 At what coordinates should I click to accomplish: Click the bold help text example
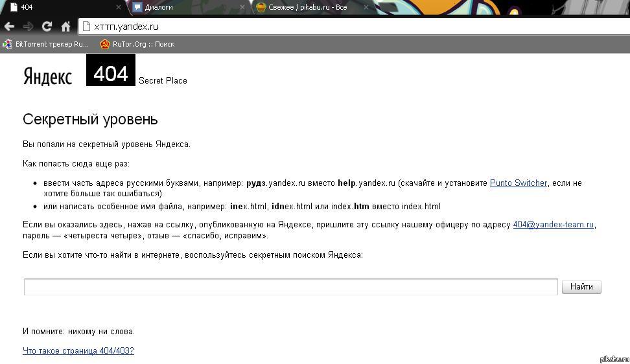point(347,183)
